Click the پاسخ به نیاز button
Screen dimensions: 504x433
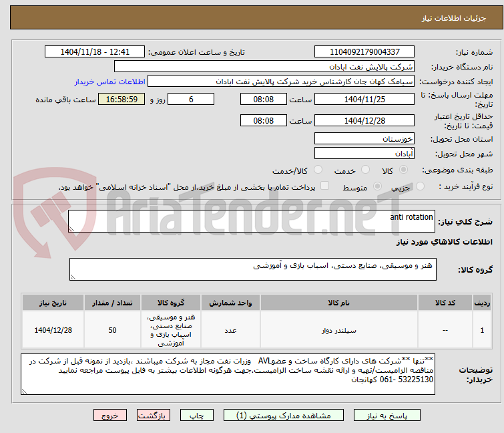coord(387,416)
